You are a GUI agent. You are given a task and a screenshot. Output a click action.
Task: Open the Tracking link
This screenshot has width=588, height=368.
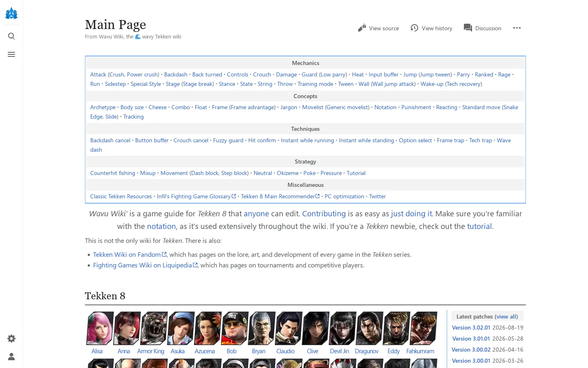click(134, 117)
